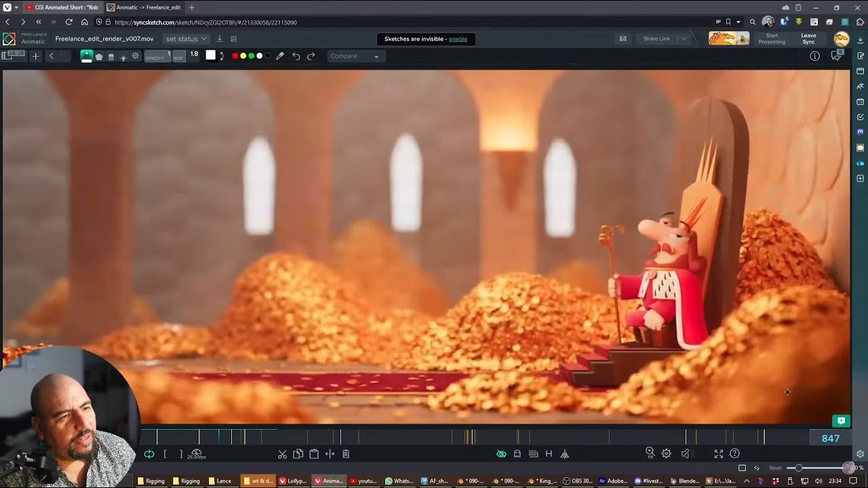Screen dimensions: 868x488
Task: Click Start Presenting
Action: 772,39
